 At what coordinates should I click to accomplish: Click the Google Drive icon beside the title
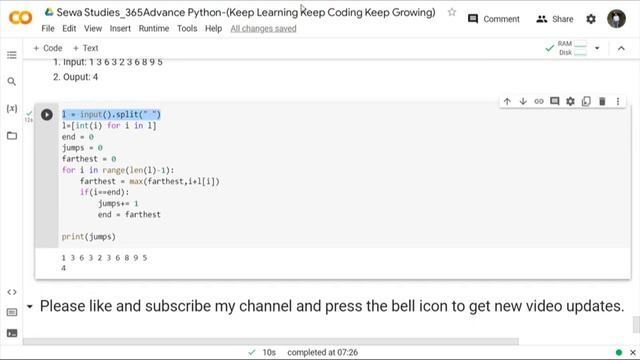coord(49,12)
